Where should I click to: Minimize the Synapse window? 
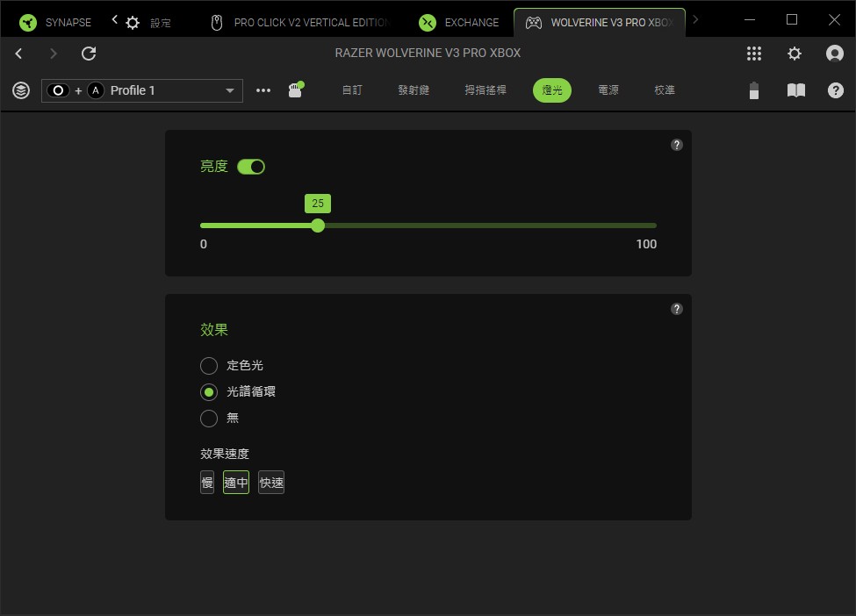coord(750,19)
